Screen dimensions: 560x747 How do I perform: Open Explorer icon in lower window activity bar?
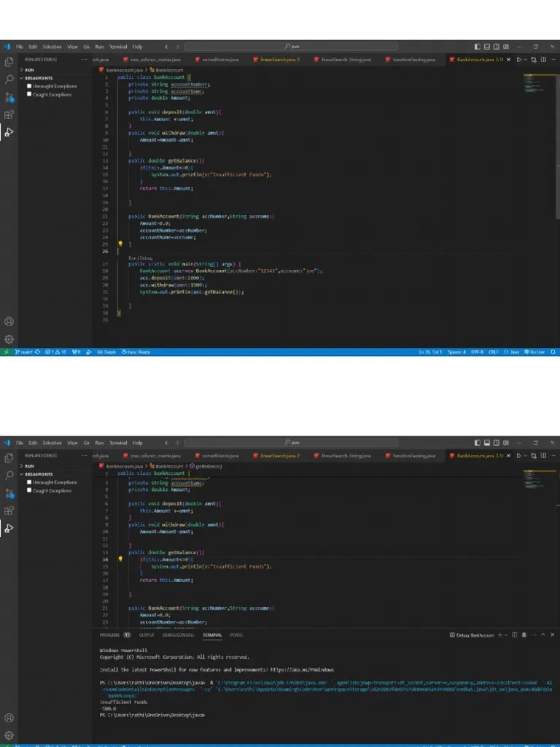pos(9,457)
